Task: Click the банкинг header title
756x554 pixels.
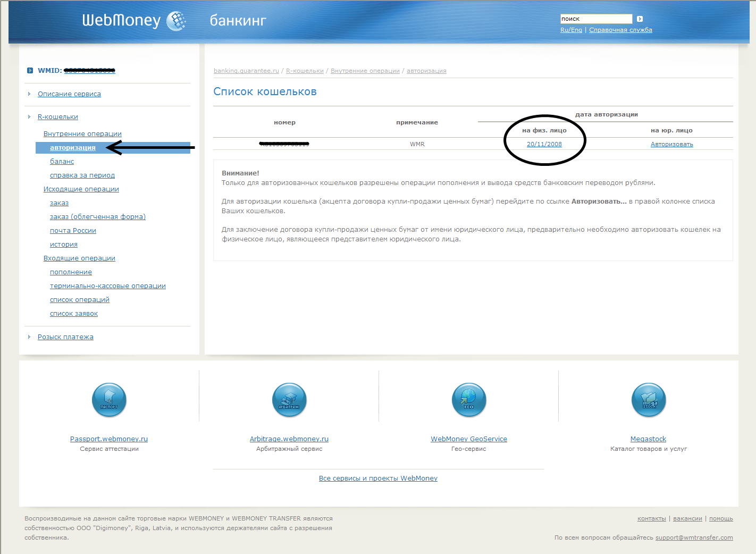Action: 238,21
